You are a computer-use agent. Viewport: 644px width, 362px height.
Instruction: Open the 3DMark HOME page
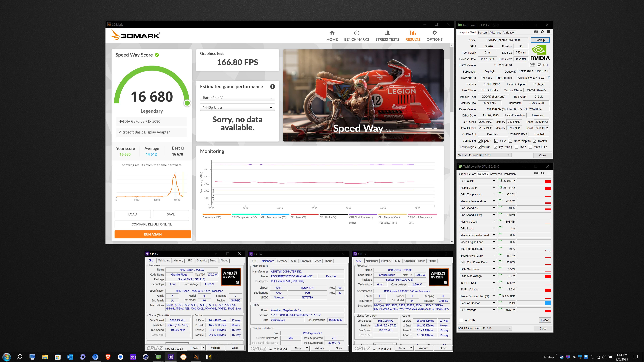click(x=332, y=36)
